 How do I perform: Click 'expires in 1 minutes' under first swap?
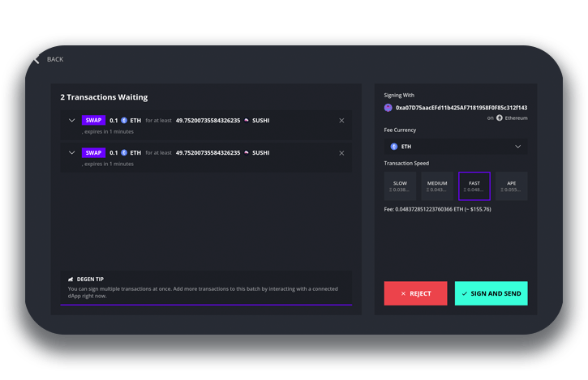pos(109,131)
